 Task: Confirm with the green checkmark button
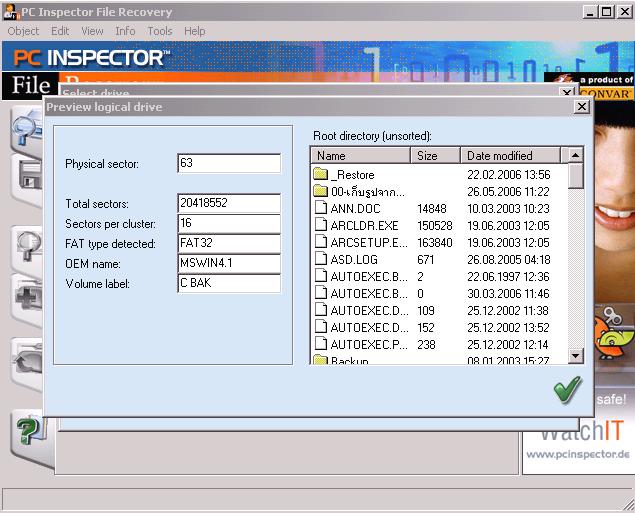point(567,390)
